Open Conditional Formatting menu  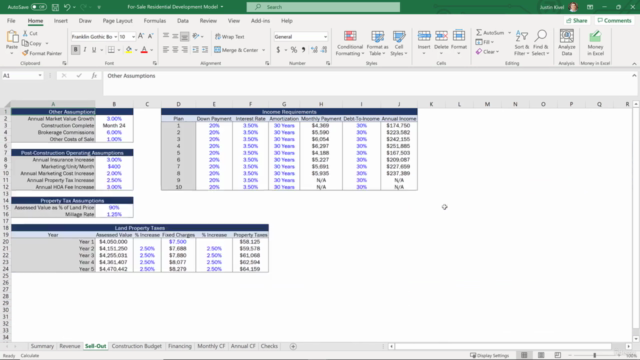[350, 43]
